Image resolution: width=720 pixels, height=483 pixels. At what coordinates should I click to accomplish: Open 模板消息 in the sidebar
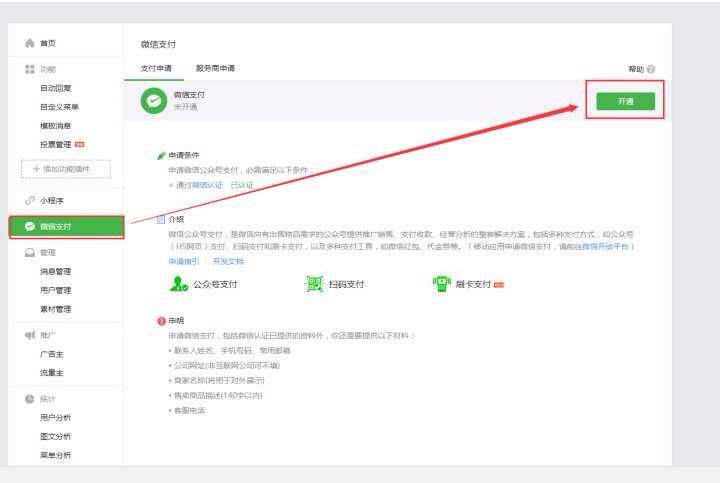click(56, 126)
